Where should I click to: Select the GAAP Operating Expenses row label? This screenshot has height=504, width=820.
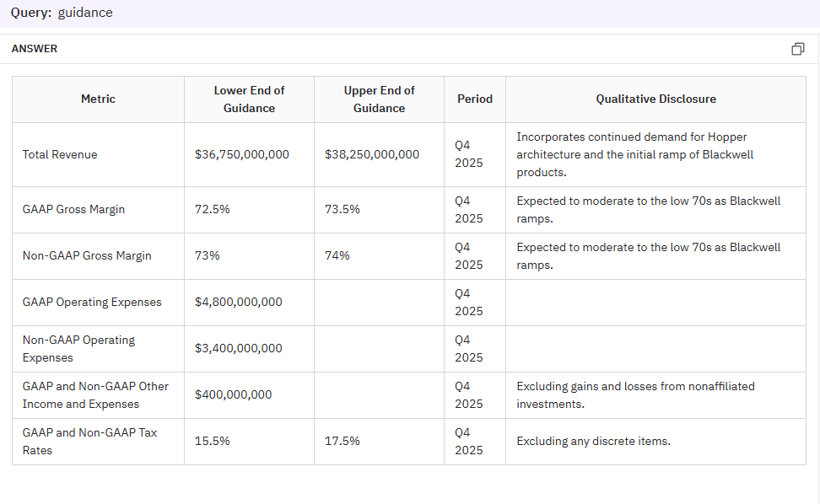(92, 303)
